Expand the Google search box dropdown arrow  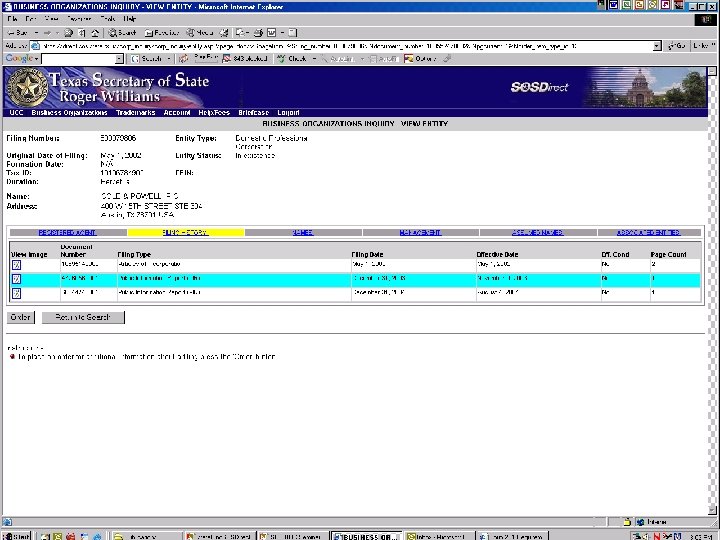(119, 59)
